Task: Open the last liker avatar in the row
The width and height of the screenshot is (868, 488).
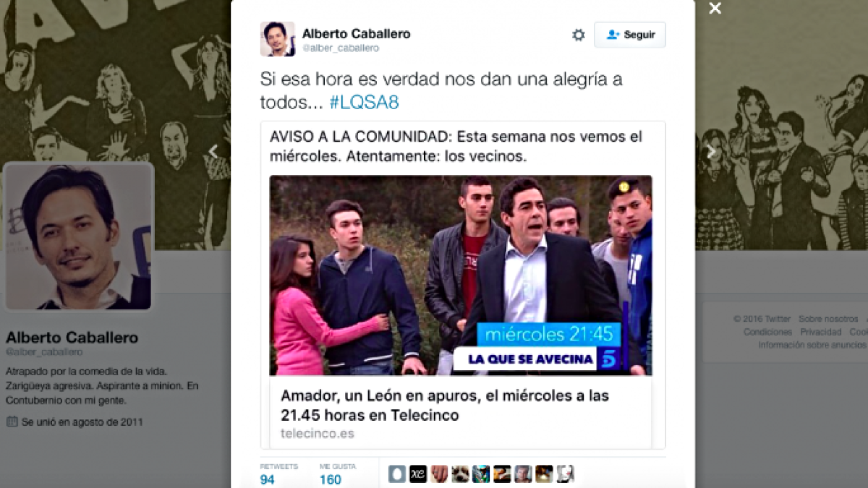Action: (x=565, y=474)
